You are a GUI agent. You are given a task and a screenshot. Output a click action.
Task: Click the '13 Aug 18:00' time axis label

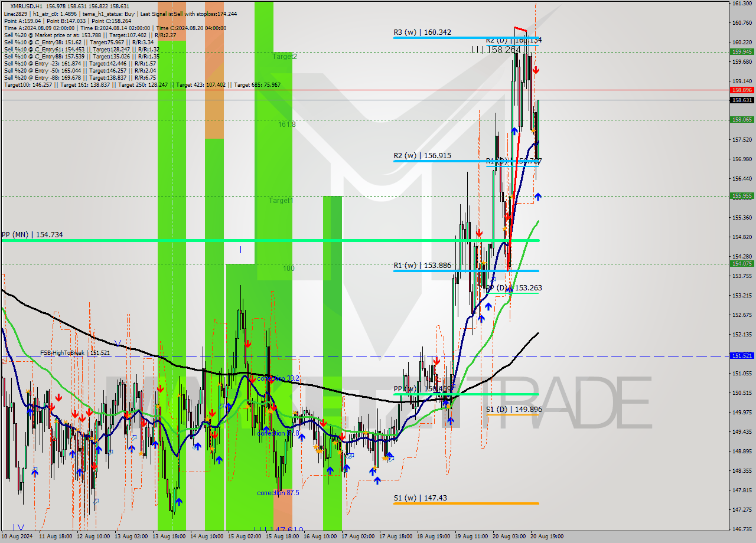168,537
